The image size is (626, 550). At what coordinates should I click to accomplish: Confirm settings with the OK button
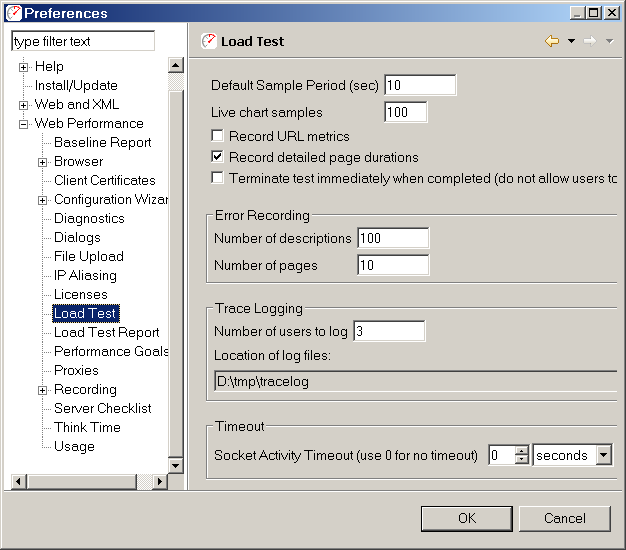[467, 518]
